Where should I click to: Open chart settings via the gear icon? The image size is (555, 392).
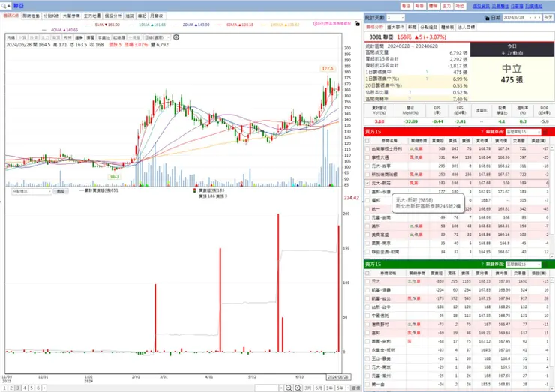pyautogui.click(x=176, y=37)
